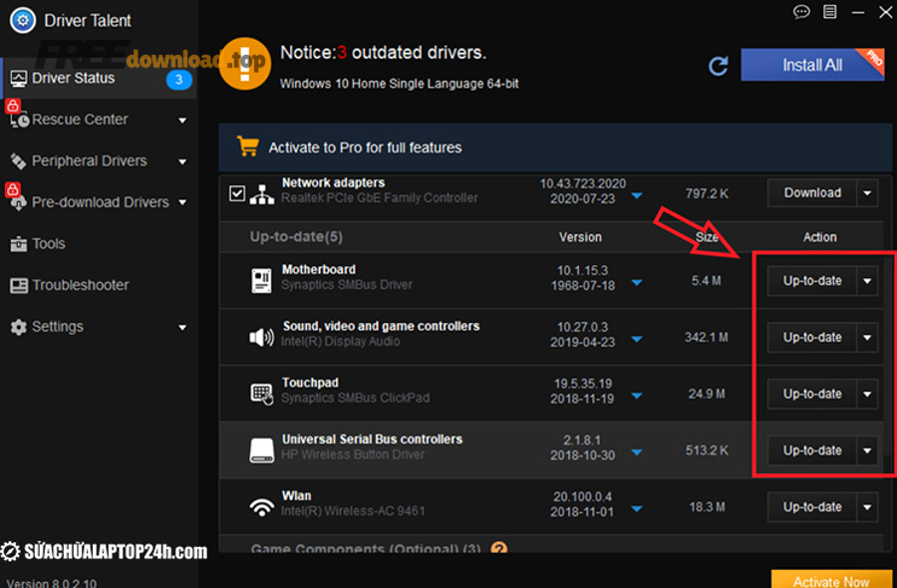Click Up-to-date button for Universal Serial Bus controllers

pyautogui.click(x=811, y=450)
